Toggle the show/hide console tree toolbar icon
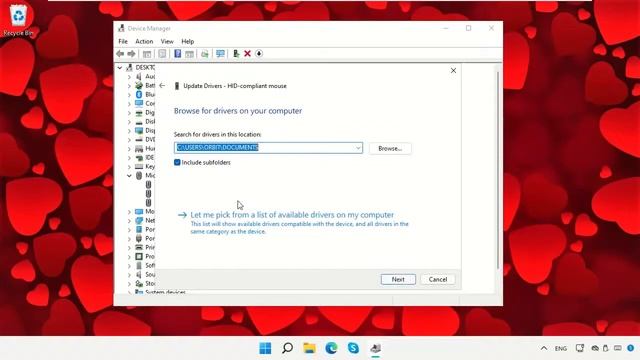Viewport: 640px width, 360px height. tap(147, 54)
